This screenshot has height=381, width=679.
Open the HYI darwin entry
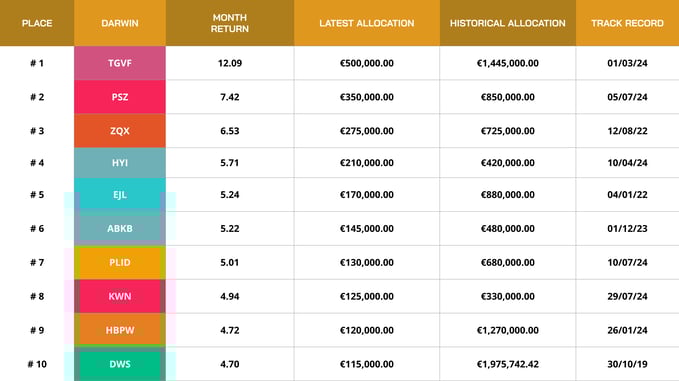120,163
